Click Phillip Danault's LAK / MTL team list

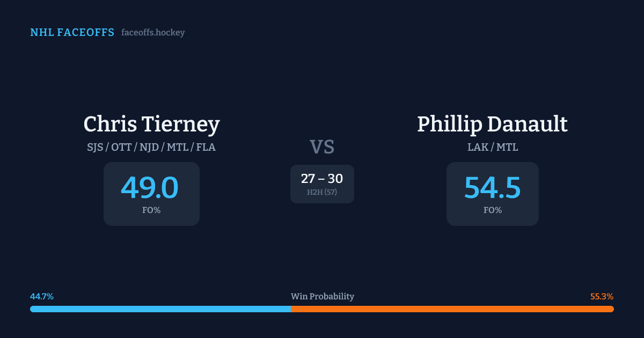click(x=492, y=147)
